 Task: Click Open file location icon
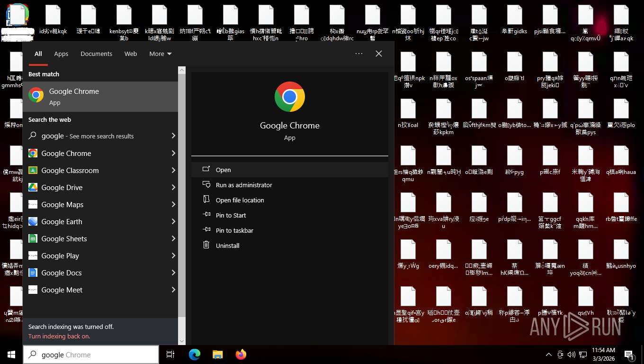click(206, 200)
